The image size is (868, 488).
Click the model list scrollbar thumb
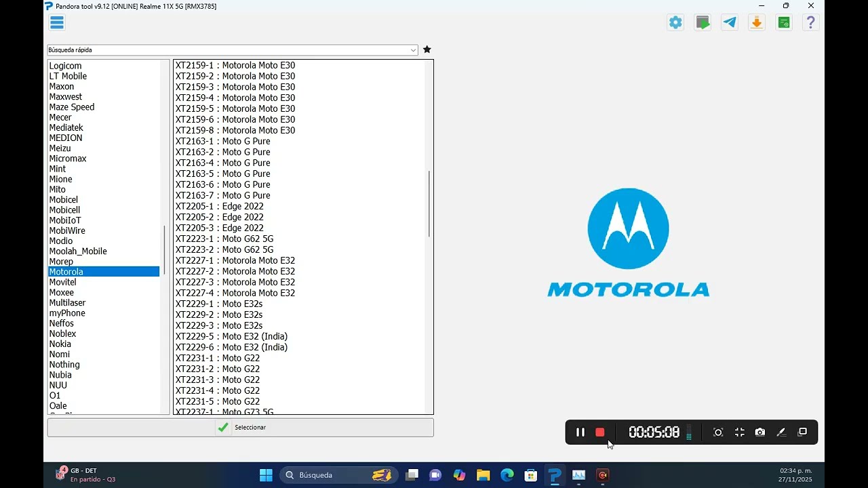tap(429, 204)
